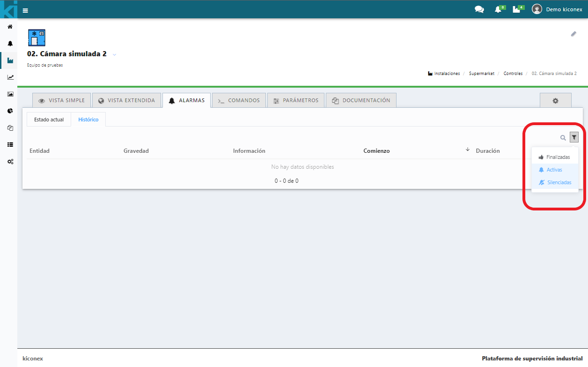Image resolution: width=588 pixels, height=367 pixels.
Task: Expand the chevron next to Cámara simulada 2
Action: [x=114, y=54]
